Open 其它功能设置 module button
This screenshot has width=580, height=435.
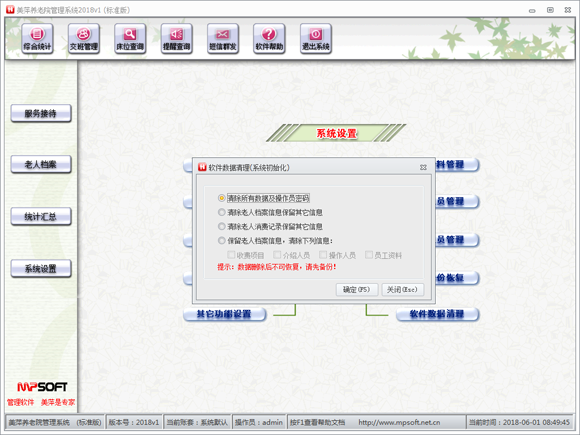(x=225, y=314)
